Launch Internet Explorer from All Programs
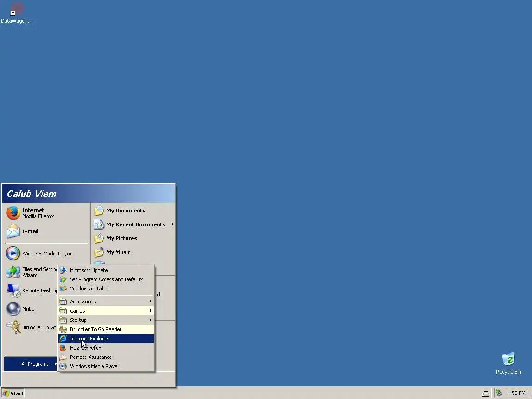Image resolution: width=532 pixels, height=399 pixels. 106,339
